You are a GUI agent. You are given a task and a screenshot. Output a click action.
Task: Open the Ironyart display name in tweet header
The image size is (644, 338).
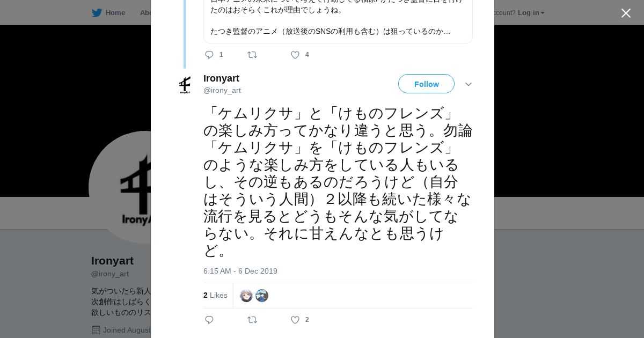221,78
